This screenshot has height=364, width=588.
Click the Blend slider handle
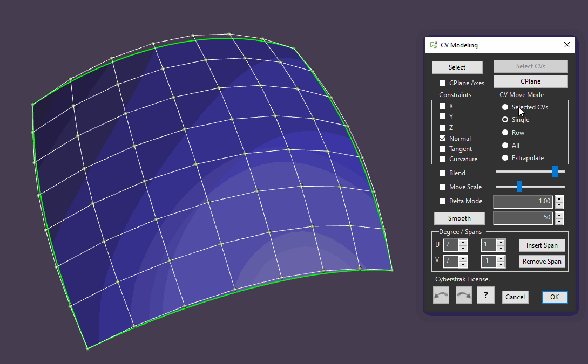(555, 171)
